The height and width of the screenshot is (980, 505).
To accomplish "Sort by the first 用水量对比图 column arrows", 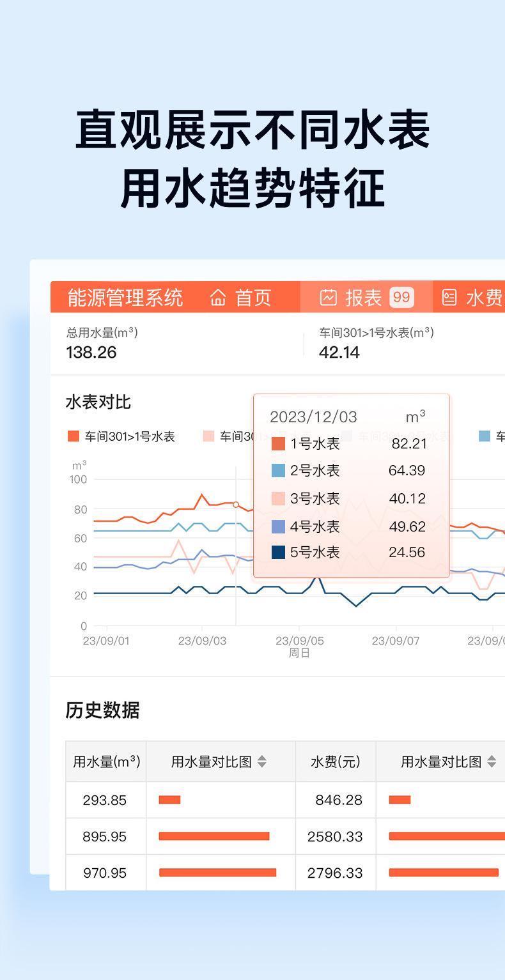I will pyautogui.click(x=261, y=762).
